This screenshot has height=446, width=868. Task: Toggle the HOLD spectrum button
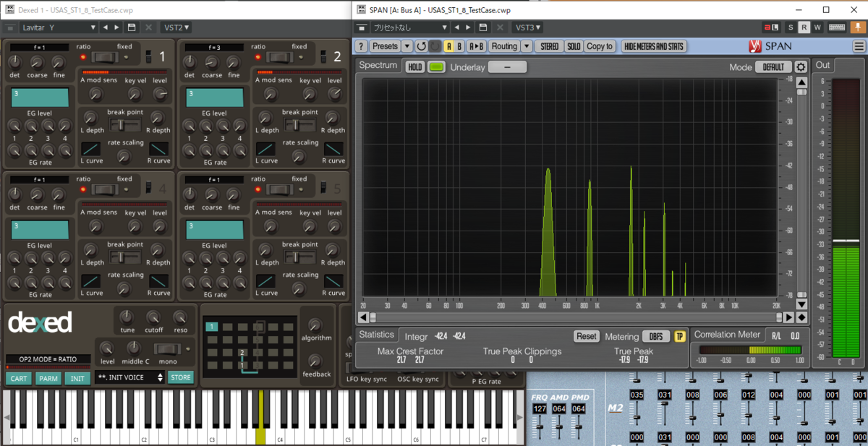point(414,67)
